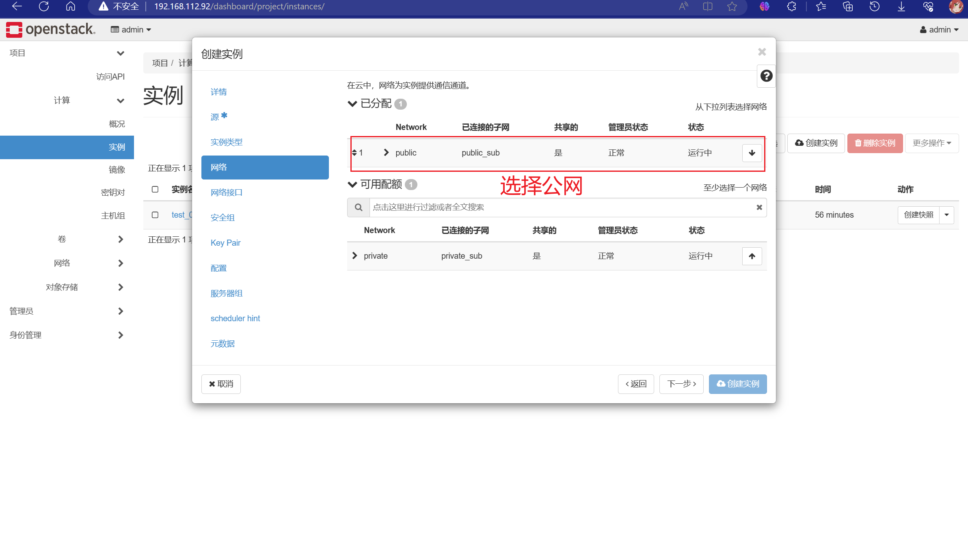
Task: Click the 下一步 button
Action: coord(681,384)
